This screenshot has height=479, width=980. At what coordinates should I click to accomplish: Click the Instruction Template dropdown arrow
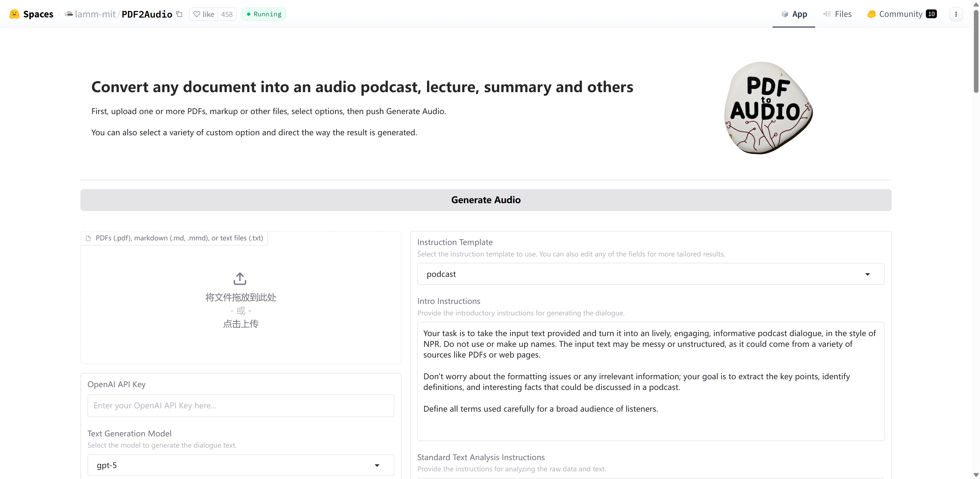point(867,274)
